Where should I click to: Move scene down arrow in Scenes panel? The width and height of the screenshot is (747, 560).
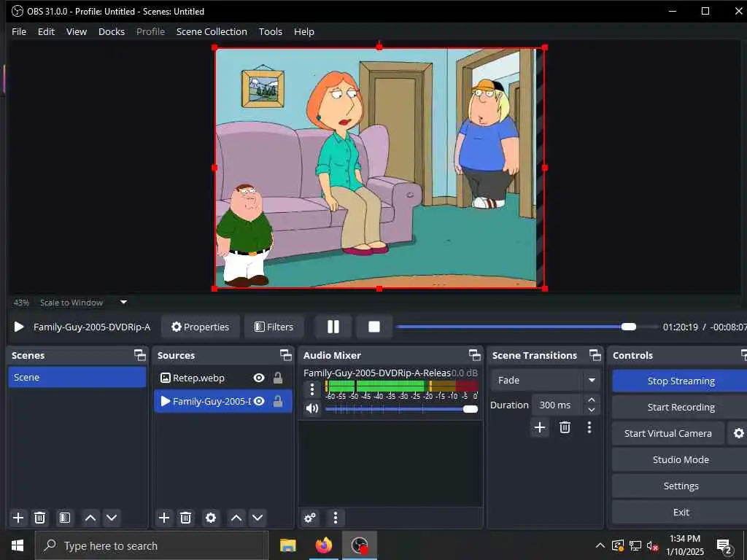[112, 518]
